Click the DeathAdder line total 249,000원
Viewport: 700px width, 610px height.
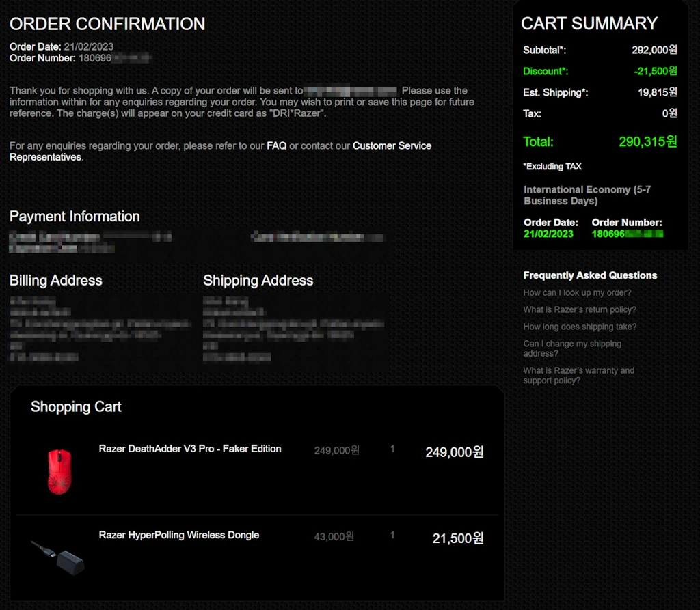tap(455, 452)
